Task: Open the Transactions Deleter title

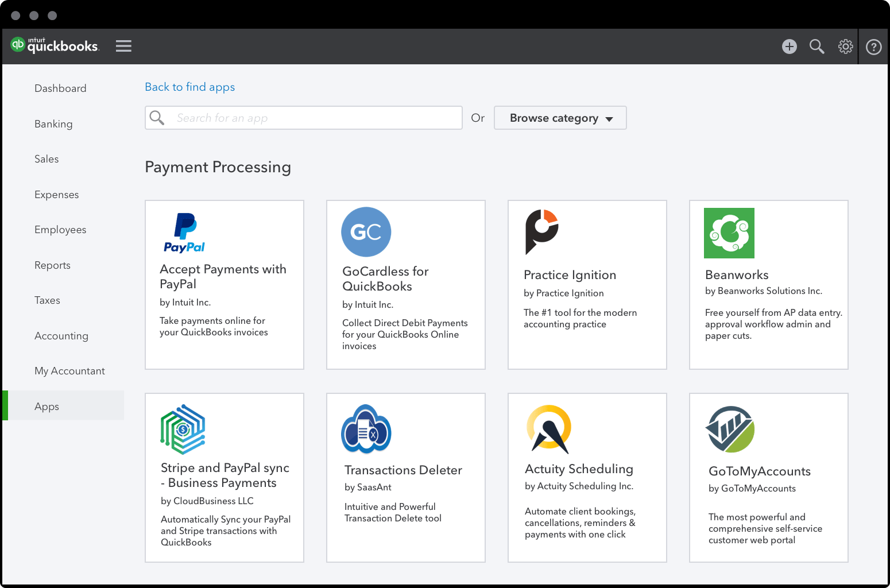Action: click(403, 470)
